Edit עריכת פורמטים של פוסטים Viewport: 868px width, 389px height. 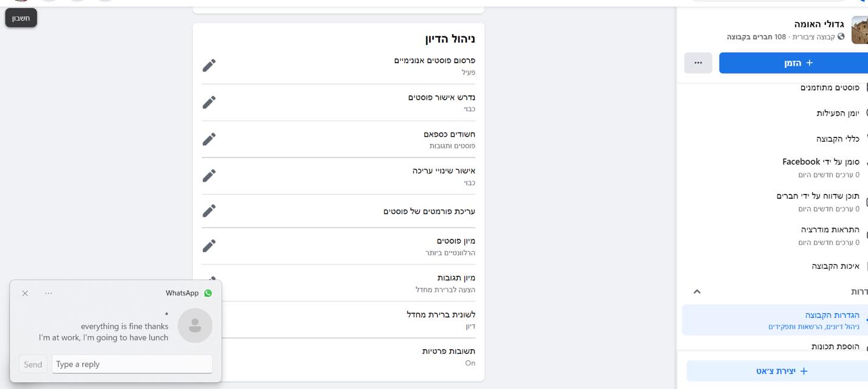tap(209, 211)
